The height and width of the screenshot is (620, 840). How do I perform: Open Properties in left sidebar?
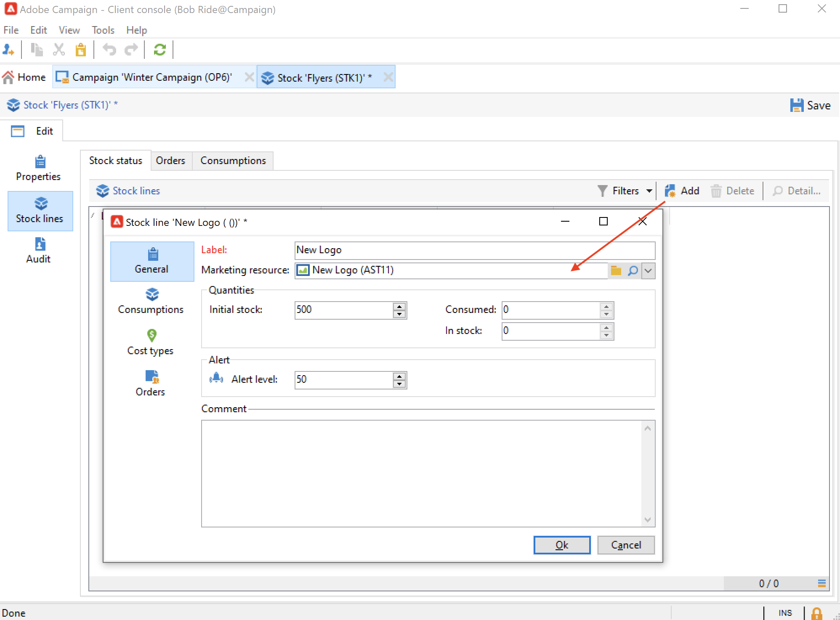click(x=39, y=168)
